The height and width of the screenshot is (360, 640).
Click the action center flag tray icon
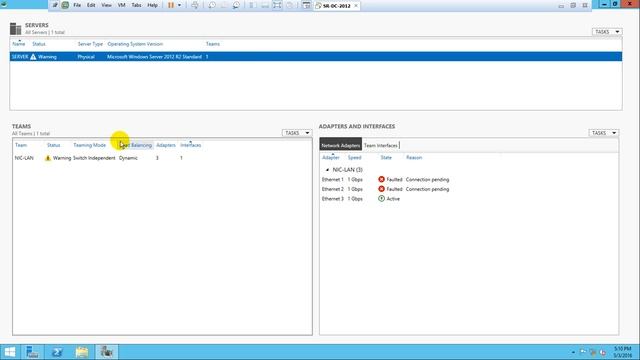[583, 352]
